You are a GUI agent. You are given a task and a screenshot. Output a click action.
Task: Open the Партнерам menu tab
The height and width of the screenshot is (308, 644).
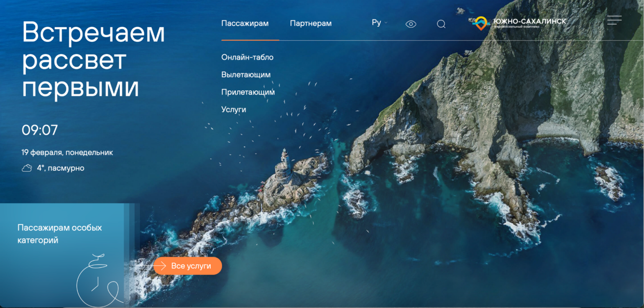pos(310,23)
